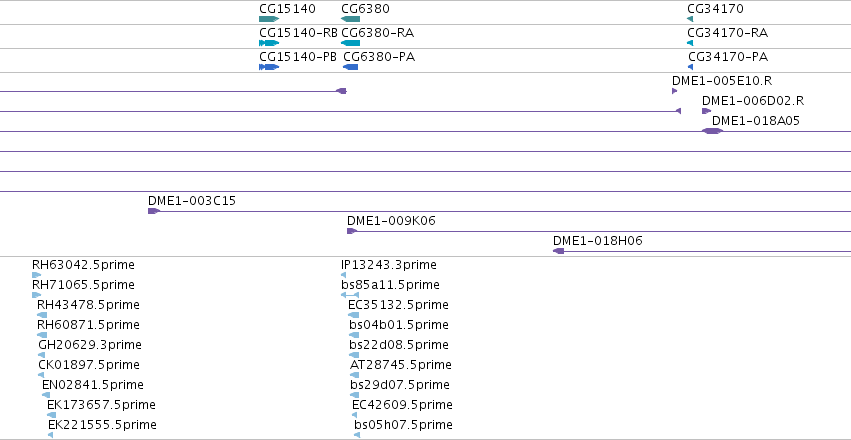Viewport: 851px width, 440px height.
Task: Click the DME1-009K06 clone start arrow
Action: pyautogui.click(x=352, y=231)
